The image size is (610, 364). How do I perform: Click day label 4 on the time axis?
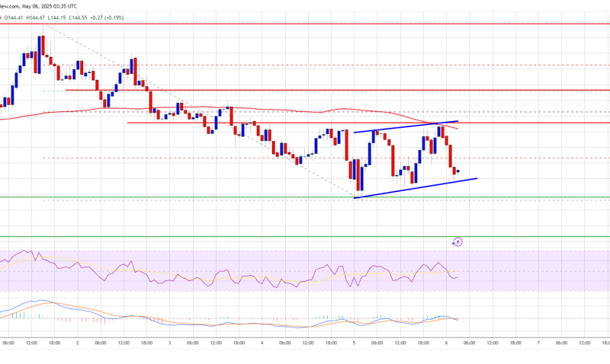click(x=262, y=343)
